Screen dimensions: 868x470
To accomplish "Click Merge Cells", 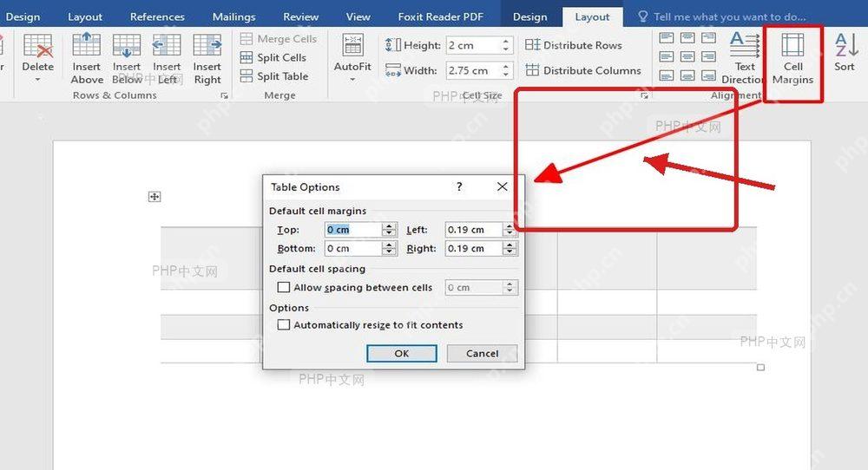I will (278, 39).
